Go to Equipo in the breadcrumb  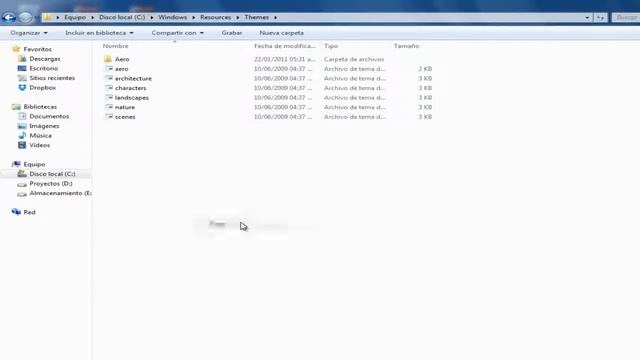(75, 17)
